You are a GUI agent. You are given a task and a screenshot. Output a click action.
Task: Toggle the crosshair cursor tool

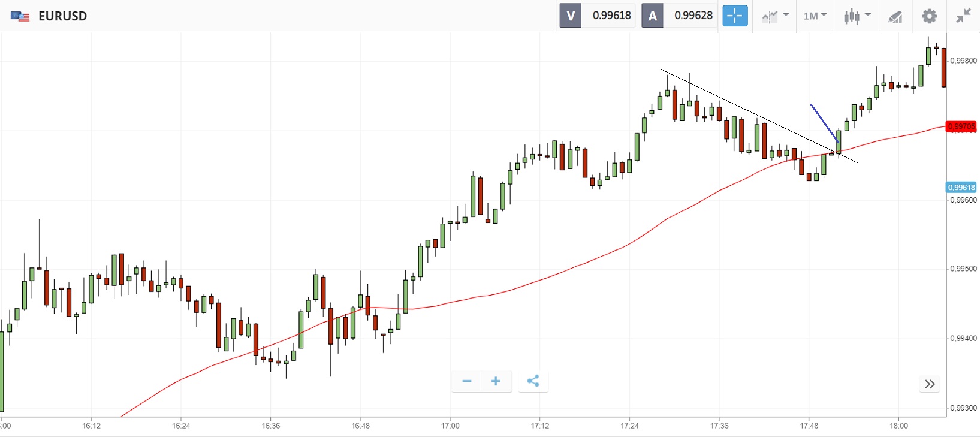click(x=735, y=16)
